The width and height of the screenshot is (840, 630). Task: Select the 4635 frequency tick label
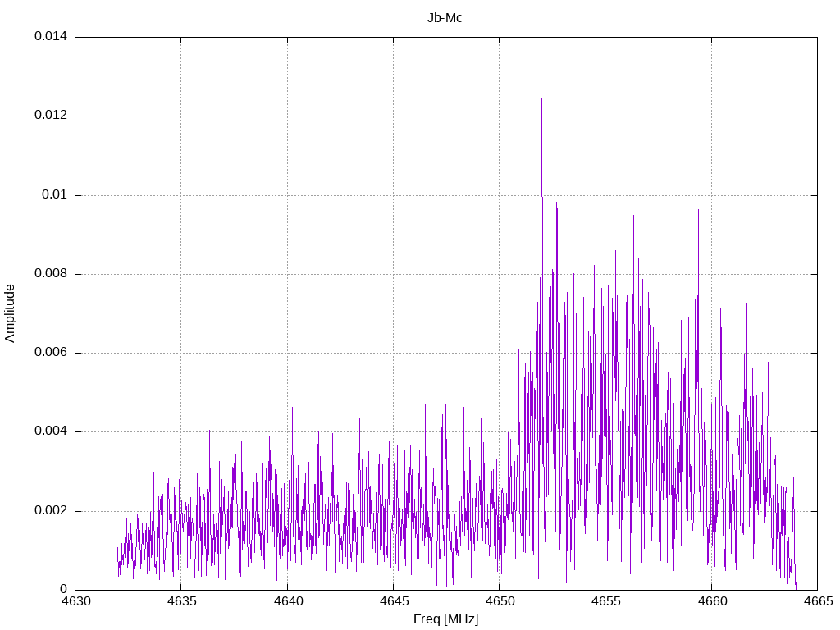(181, 601)
